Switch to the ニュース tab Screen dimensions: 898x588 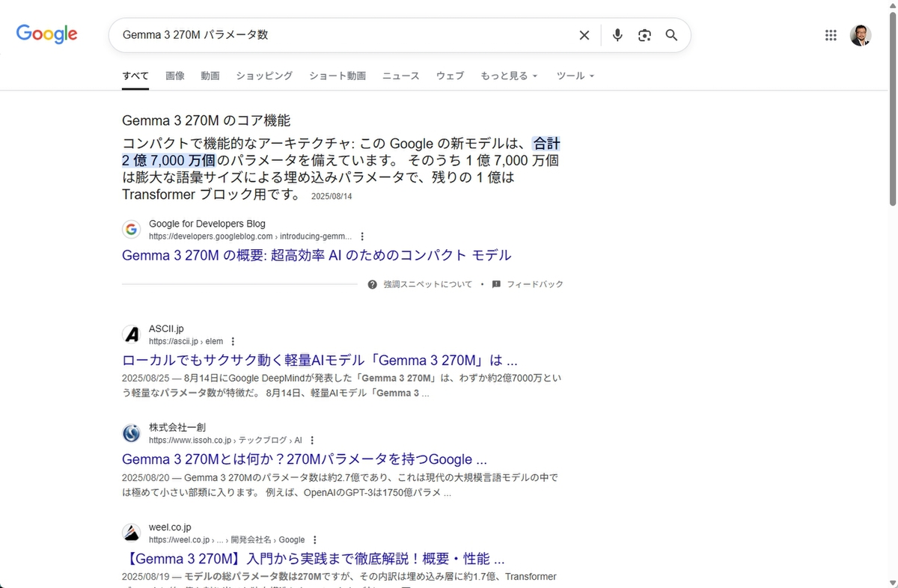(x=400, y=76)
